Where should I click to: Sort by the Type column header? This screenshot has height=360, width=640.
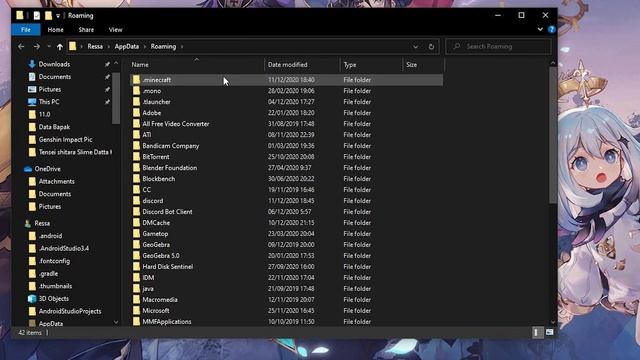[371, 64]
